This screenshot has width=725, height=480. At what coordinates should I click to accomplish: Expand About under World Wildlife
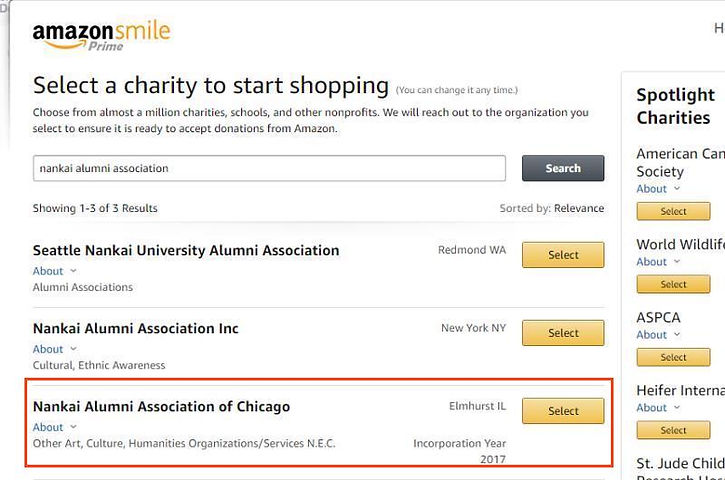[658, 262]
